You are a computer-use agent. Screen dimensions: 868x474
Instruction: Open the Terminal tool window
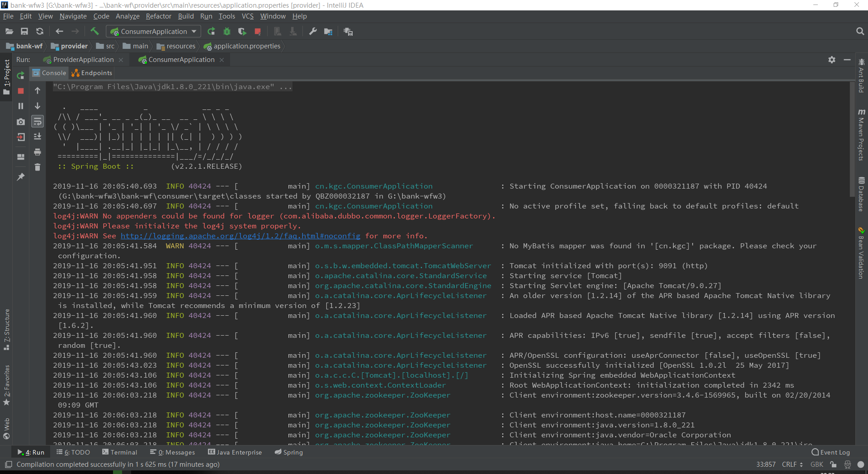click(120, 452)
